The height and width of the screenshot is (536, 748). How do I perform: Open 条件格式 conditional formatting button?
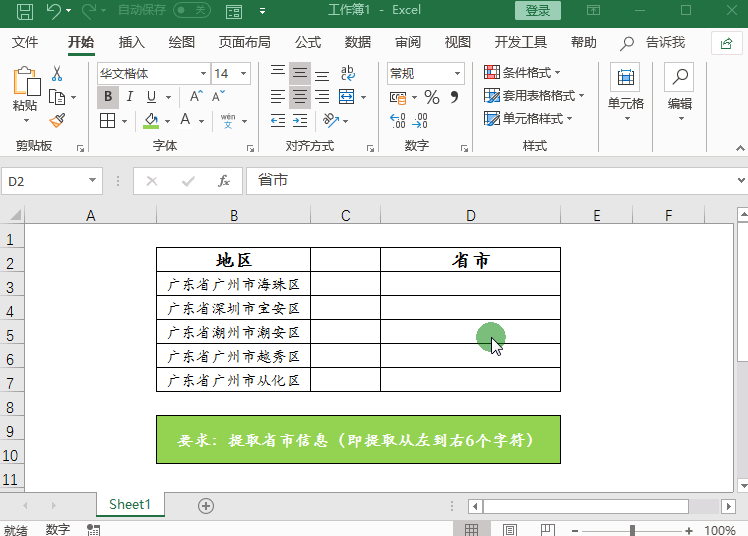523,73
